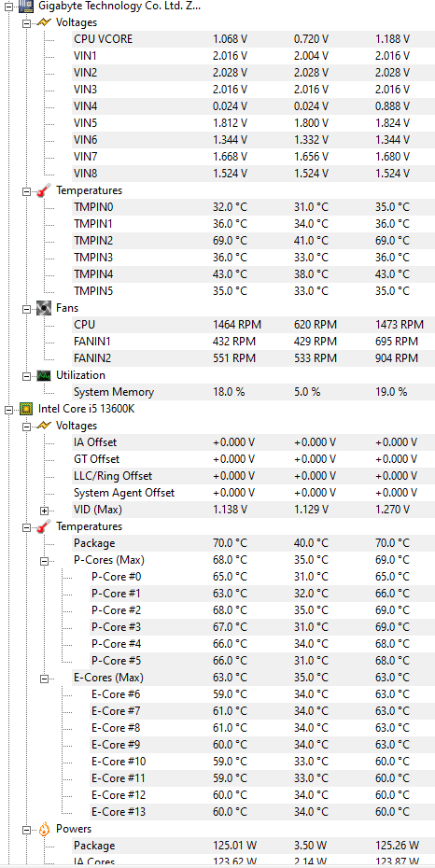Collapse the motherboard Temperatures section

pyautogui.click(x=26, y=191)
